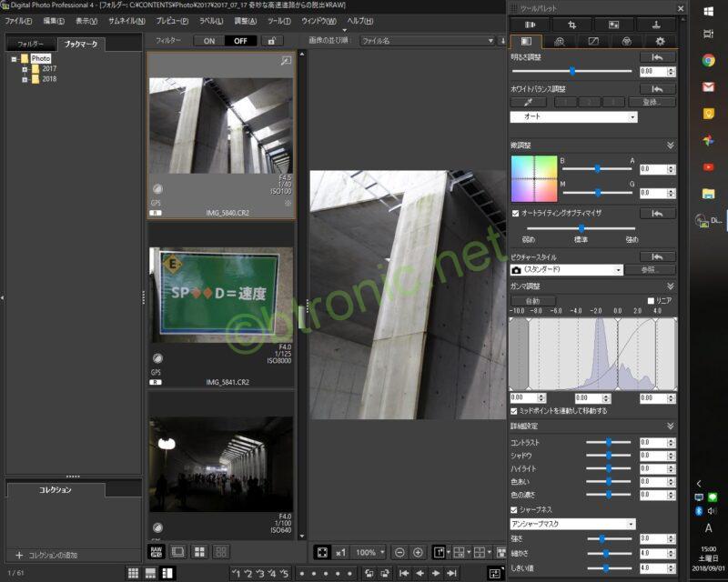Rotate the image right

[x=385, y=573]
